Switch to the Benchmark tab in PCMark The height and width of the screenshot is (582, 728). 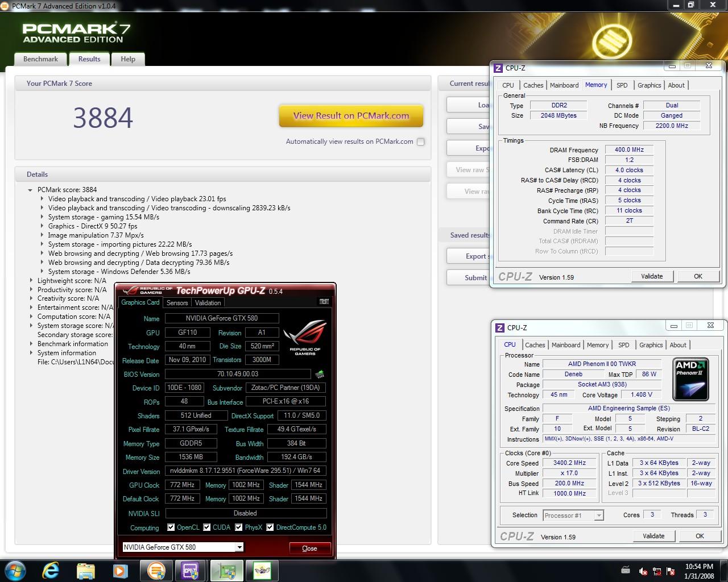[x=40, y=59]
